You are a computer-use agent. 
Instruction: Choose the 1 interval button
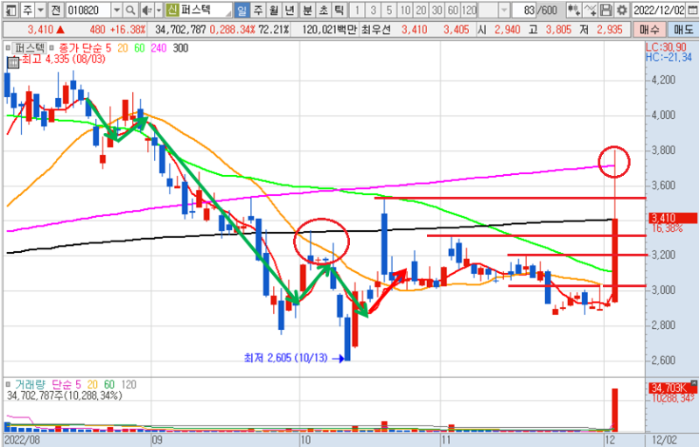357,10
